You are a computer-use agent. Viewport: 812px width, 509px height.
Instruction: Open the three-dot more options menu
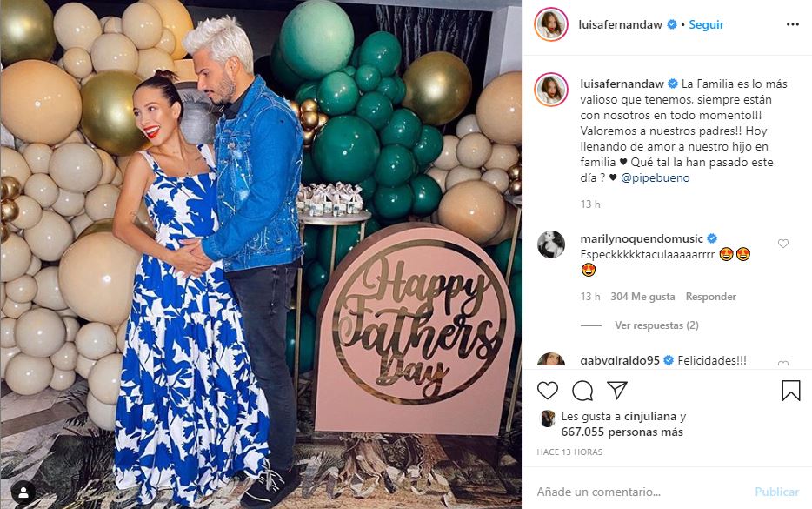pyautogui.click(x=793, y=24)
